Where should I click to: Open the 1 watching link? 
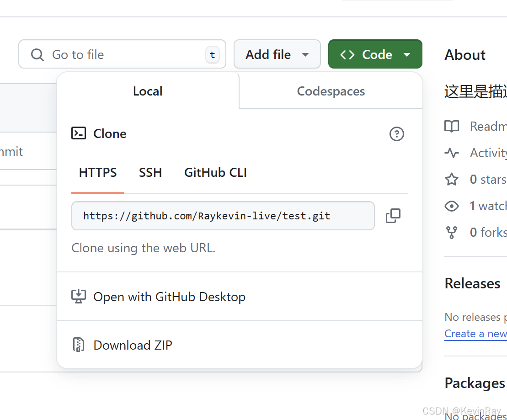(488, 206)
